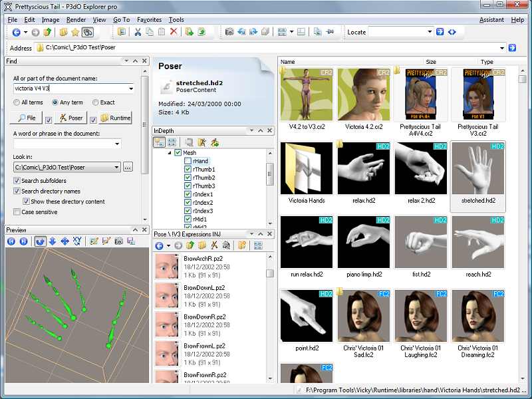This screenshot has width=532, height=399.
Task: Expand the Address bar dropdown arrow
Action: (502, 48)
